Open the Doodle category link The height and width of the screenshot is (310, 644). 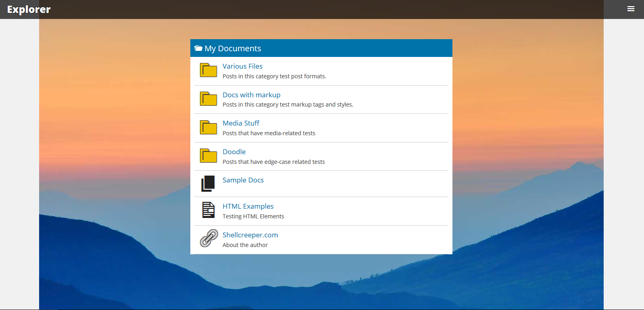click(234, 152)
